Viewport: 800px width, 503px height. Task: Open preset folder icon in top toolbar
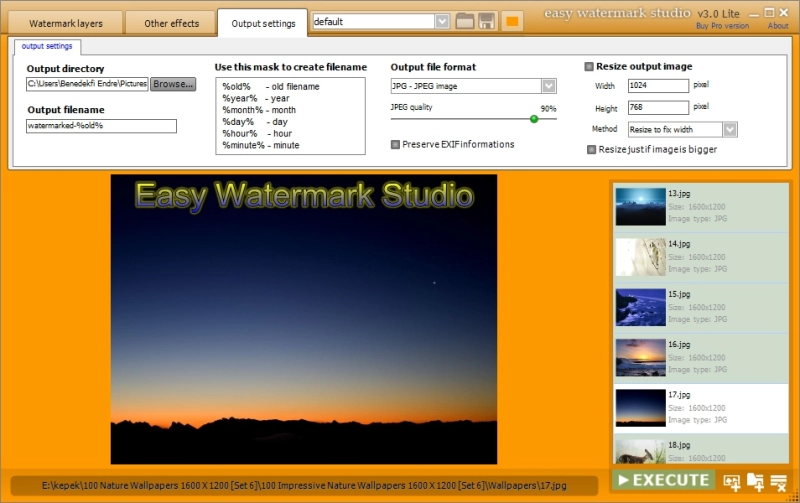[x=464, y=21]
